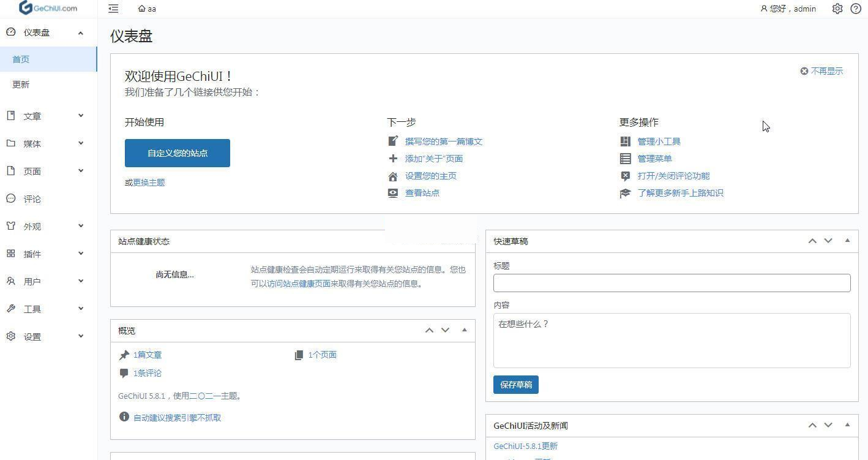Open the 查看站点 link
Image resolution: width=868 pixels, height=460 pixels.
[x=422, y=193]
